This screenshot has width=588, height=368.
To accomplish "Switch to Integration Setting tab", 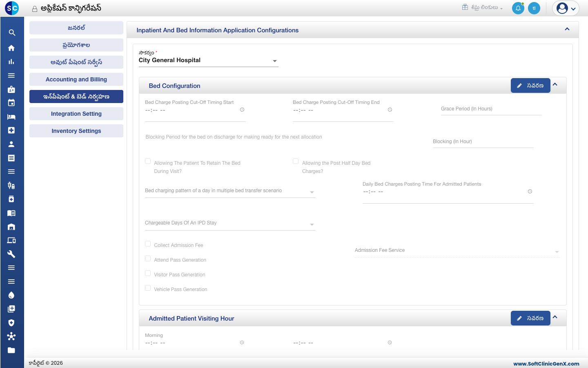I will tap(76, 114).
